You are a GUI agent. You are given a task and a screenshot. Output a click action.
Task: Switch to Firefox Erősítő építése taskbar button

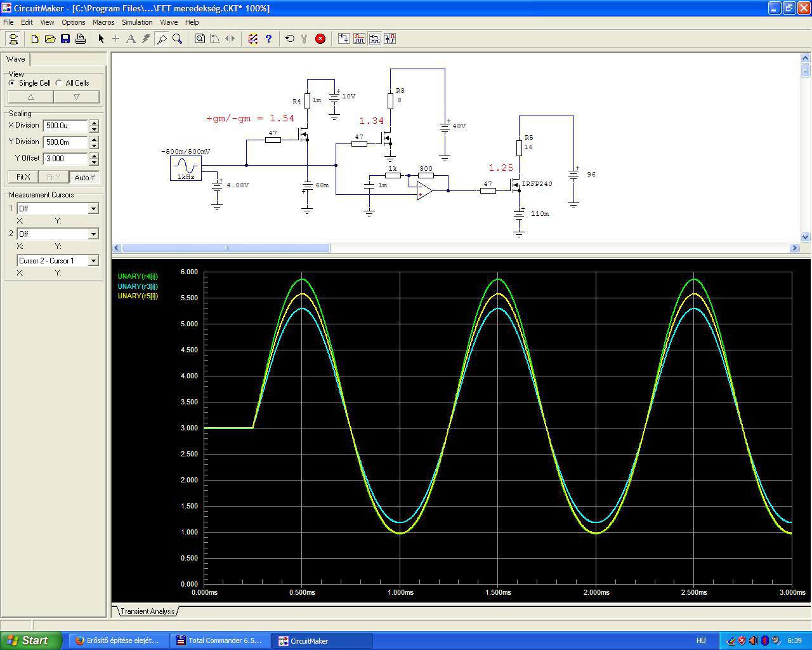[x=118, y=640]
